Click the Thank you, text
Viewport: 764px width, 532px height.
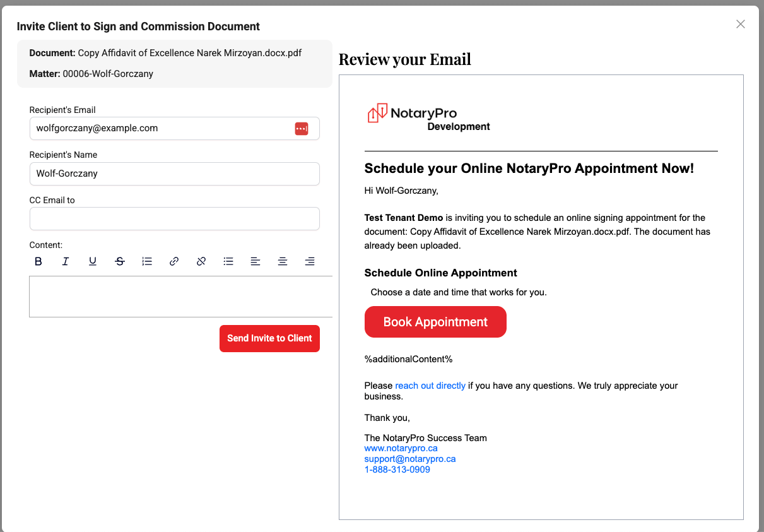(387, 418)
